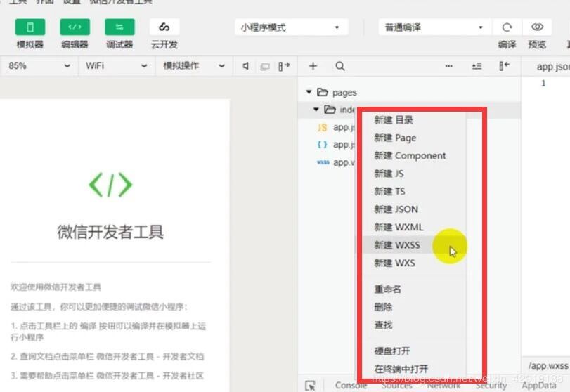Add a new file with plus icon

point(313,66)
